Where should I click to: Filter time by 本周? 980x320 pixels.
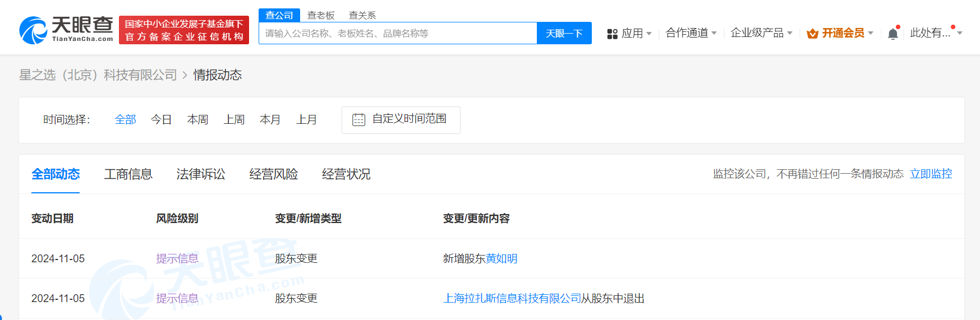[x=198, y=119]
